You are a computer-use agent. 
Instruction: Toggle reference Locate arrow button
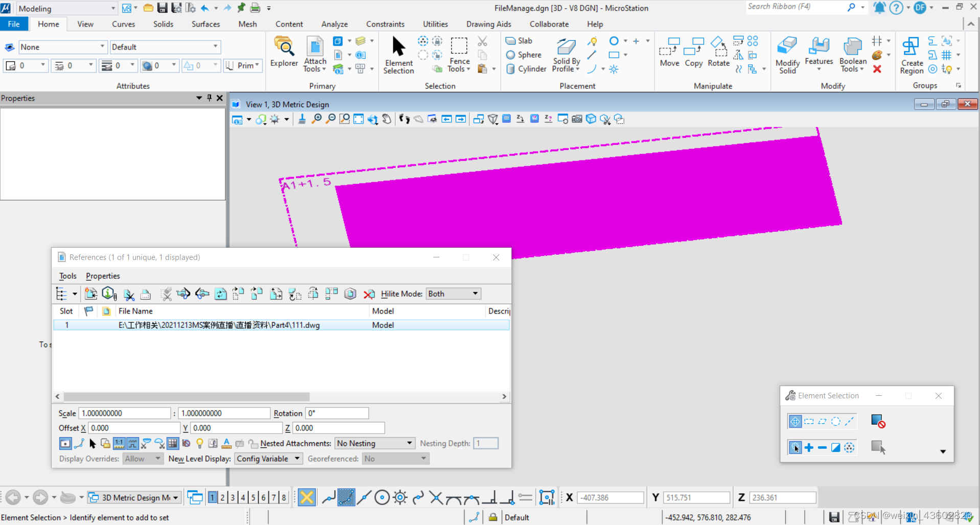(92, 443)
